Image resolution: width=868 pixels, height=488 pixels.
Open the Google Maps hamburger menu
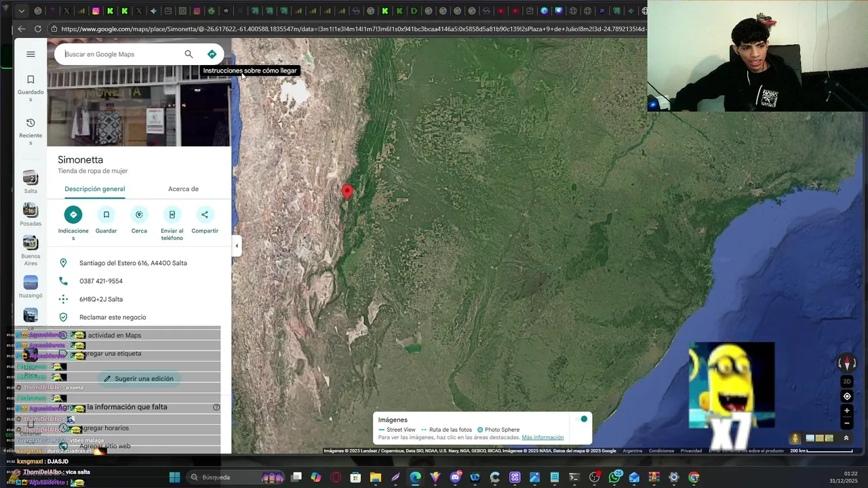click(x=31, y=54)
